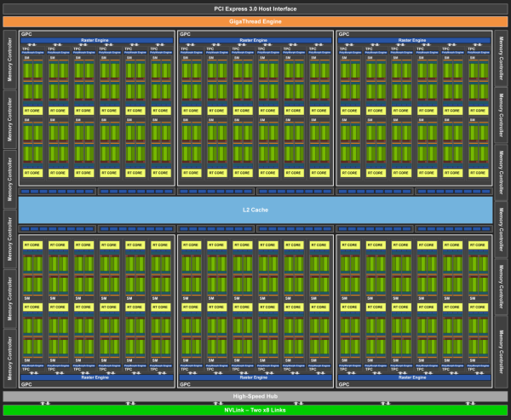Image resolution: width=511 pixels, height=420 pixels.
Task: Click the topmost right-side Memory Controller
Action: pos(501,60)
